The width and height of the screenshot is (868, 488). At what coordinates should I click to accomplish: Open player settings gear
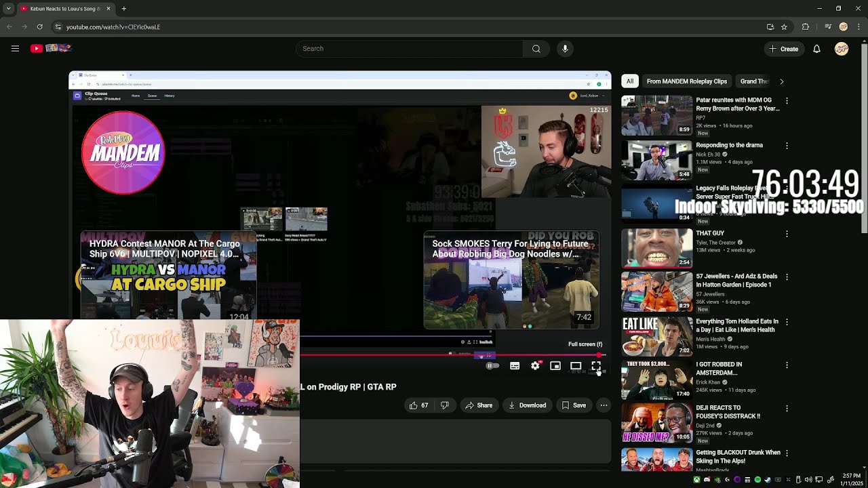tap(535, 366)
